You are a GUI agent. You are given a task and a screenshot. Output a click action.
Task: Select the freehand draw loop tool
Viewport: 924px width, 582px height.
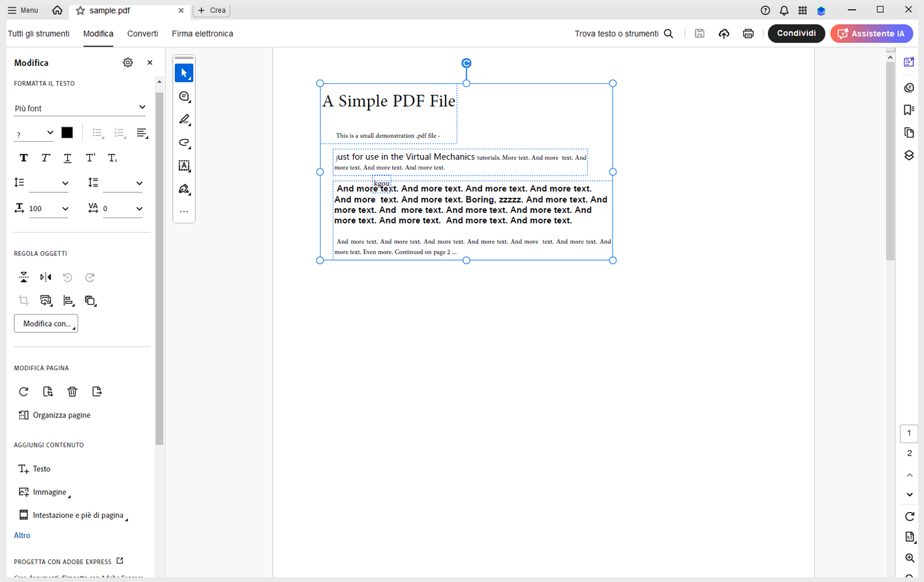pos(184,143)
